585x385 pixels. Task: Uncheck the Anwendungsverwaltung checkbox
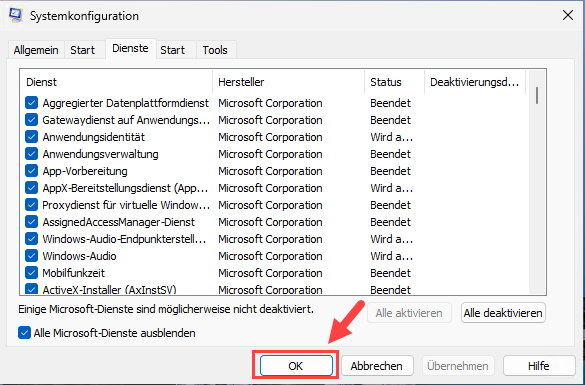click(x=31, y=154)
